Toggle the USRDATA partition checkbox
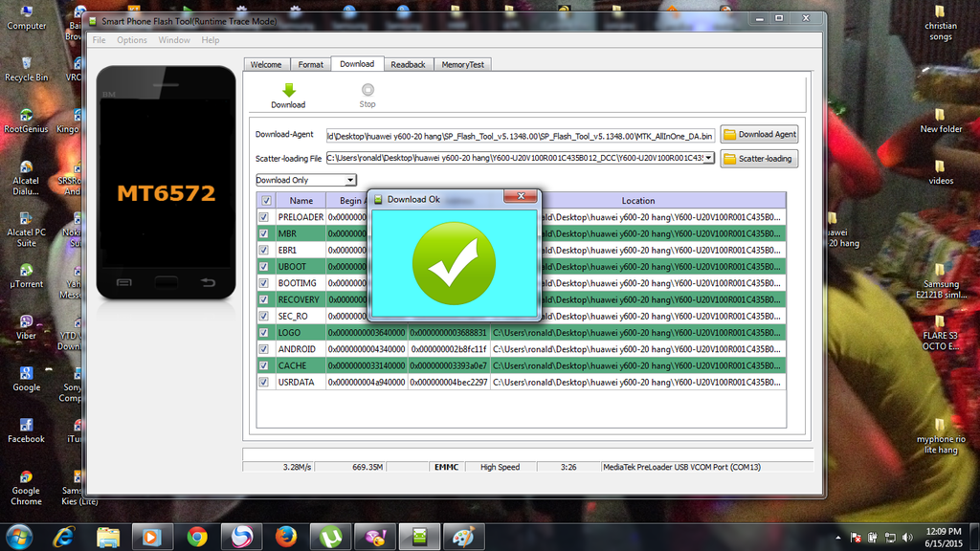 click(264, 382)
